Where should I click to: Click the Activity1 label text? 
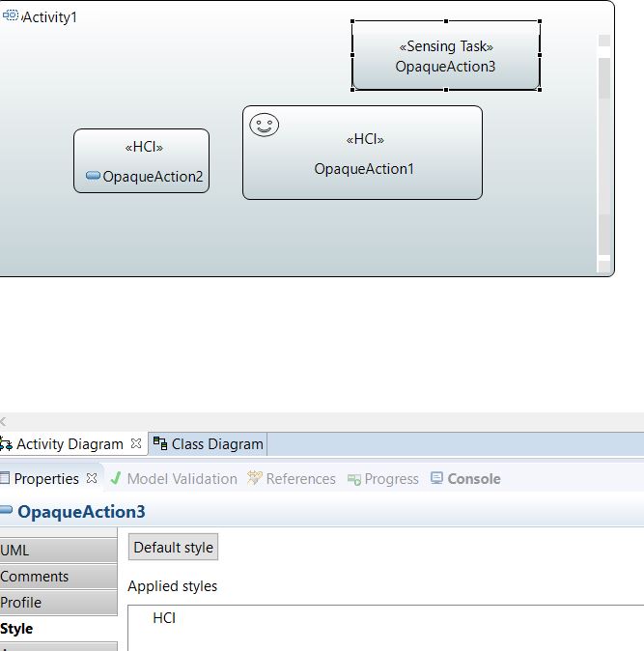[50, 17]
